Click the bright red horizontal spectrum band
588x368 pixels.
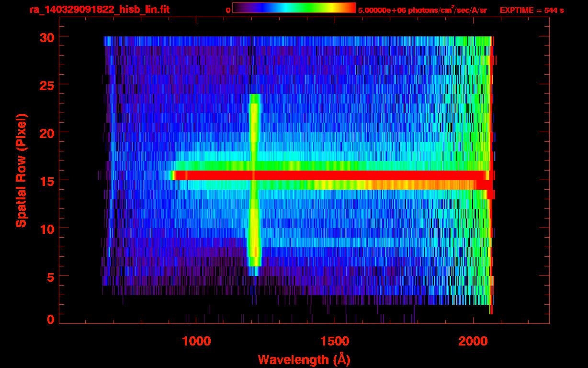click(x=332, y=175)
